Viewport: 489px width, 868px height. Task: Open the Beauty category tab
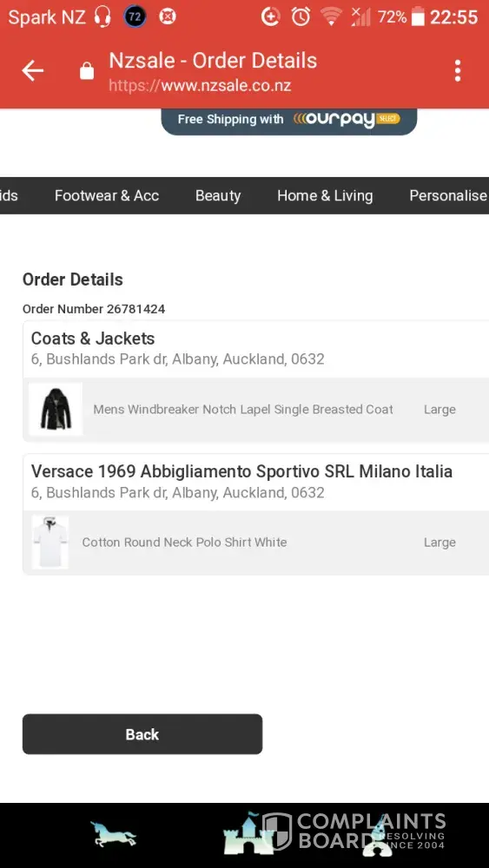[x=218, y=196]
